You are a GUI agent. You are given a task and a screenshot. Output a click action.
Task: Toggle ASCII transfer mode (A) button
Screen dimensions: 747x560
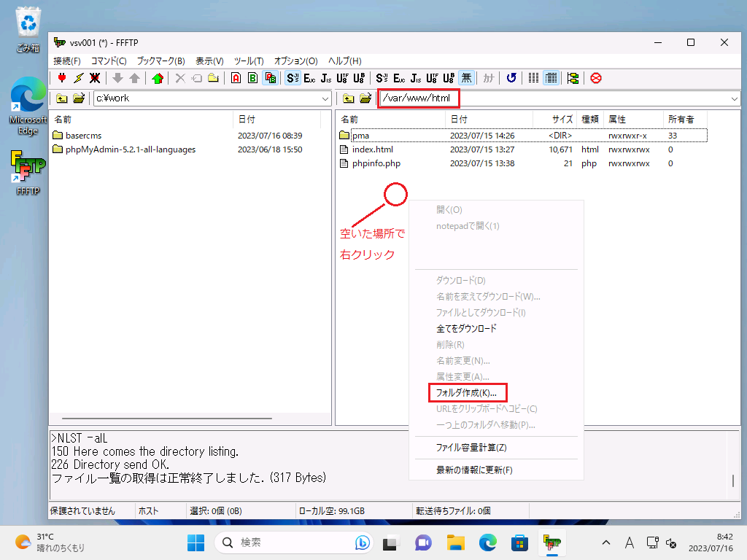(236, 78)
